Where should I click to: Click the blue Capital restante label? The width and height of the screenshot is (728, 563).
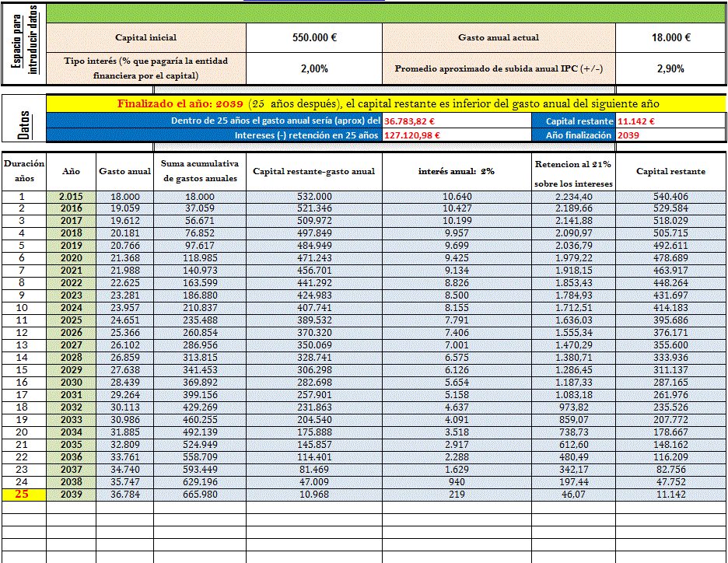click(x=573, y=121)
